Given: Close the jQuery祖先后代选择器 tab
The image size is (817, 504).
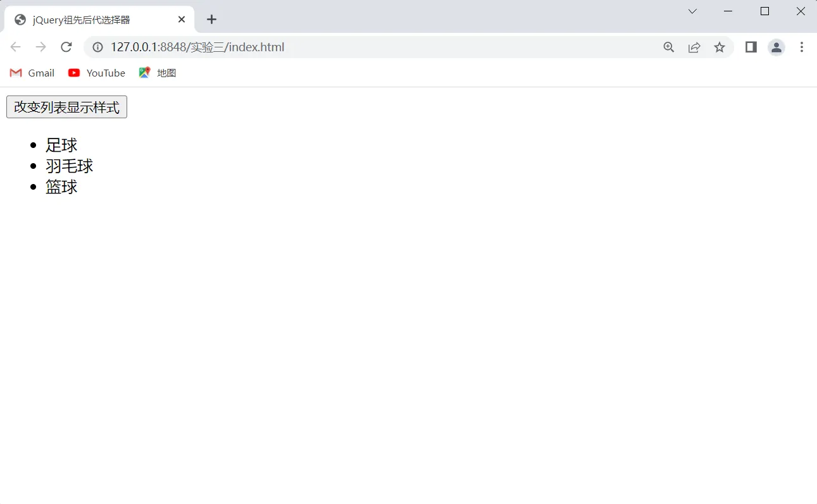Looking at the screenshot, I should coord(182,20).
